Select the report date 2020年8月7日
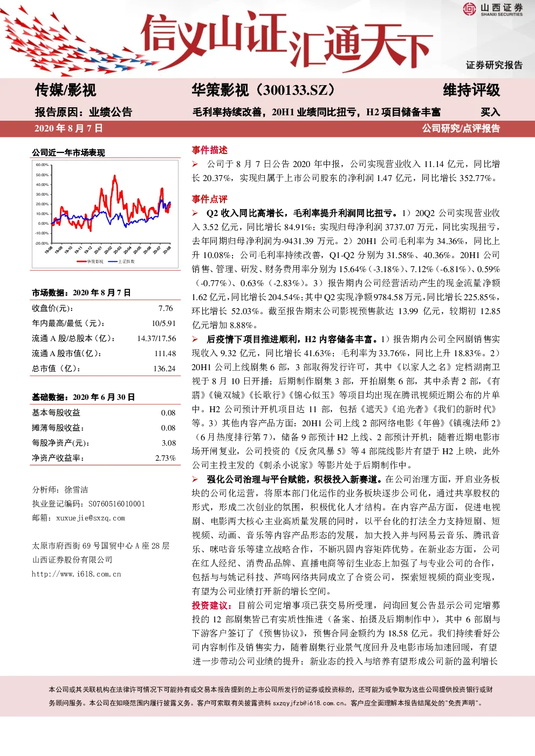The image size is (535, 756). tap(68, 128)
